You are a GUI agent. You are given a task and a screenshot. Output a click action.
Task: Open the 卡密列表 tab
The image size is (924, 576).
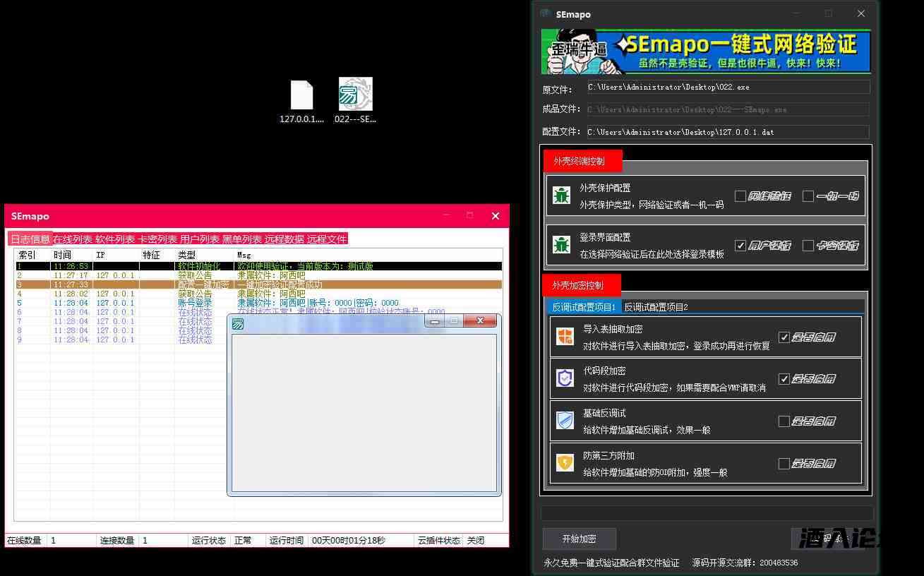point(157,239)
